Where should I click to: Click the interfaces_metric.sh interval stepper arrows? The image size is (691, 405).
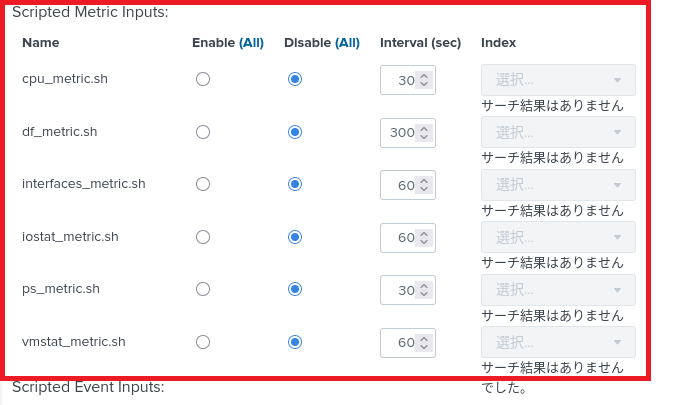point(424,185)
